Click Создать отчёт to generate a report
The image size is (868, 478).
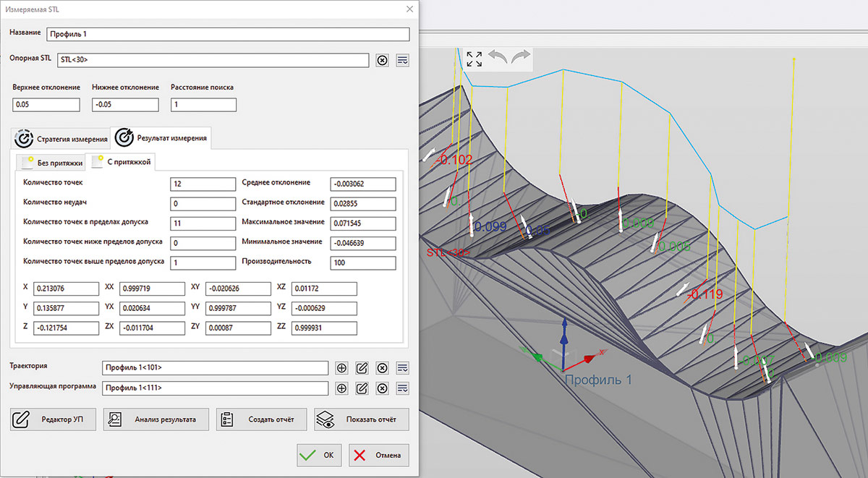click(261, 419)
